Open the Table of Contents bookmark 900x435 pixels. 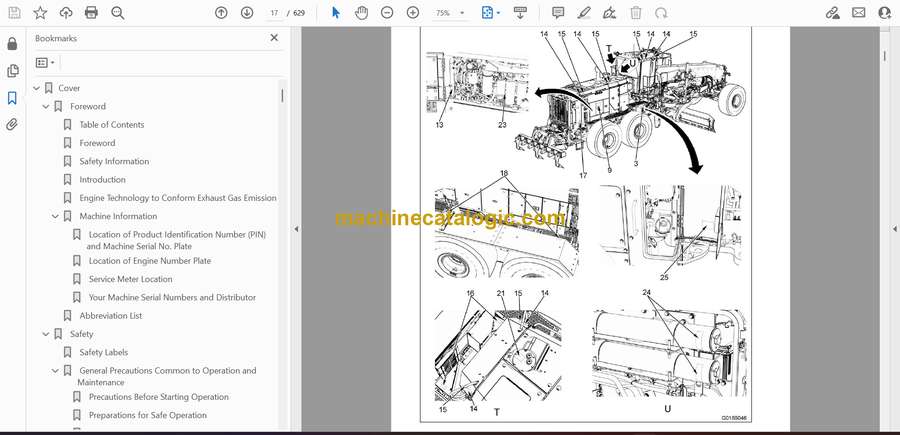pos(111,125)
